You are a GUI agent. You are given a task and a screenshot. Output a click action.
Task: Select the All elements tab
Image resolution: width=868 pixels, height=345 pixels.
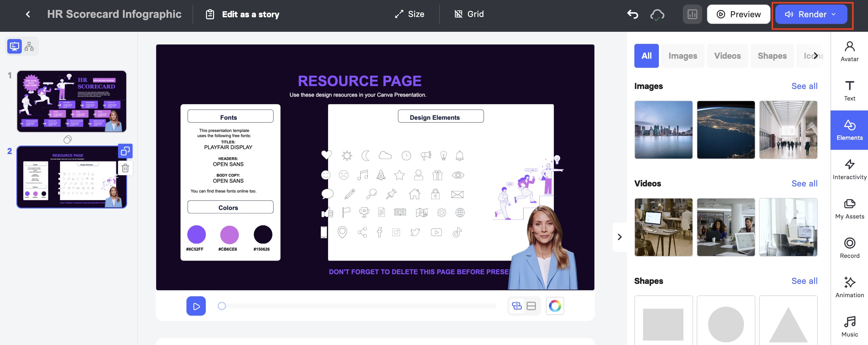[x=646, y=56]
